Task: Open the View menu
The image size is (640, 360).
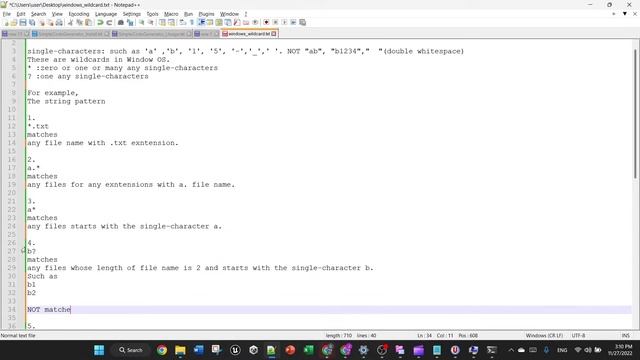Action: [57, 14]
